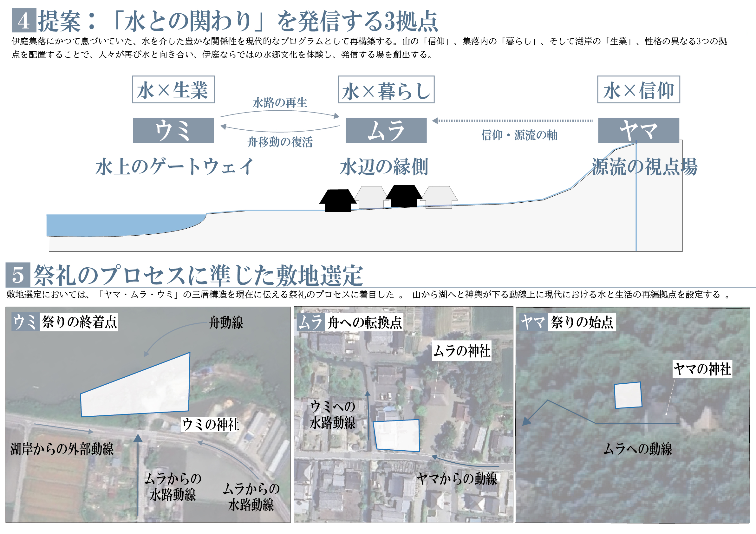The width and height of the screenshot is (756, 534).
Task: Click the 祭りの始点 caption tag
Action: pyautogui.click(x=582, y=322)
